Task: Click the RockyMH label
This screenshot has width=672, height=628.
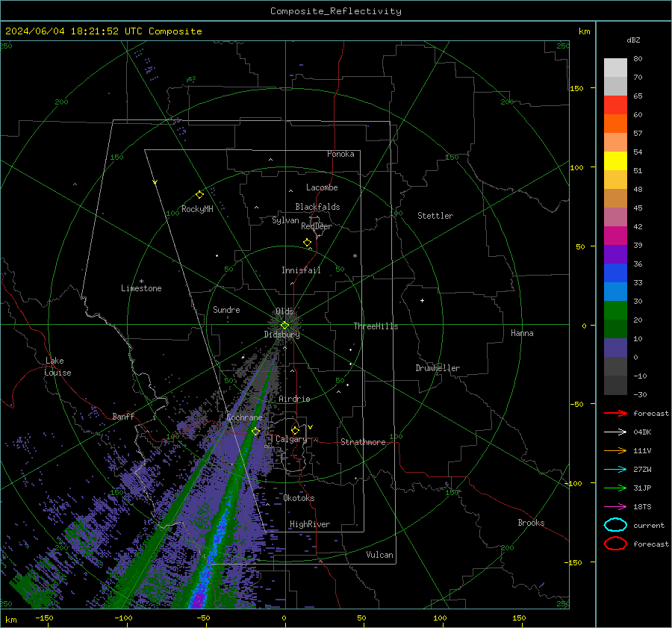Action: [x=197, y=209]
